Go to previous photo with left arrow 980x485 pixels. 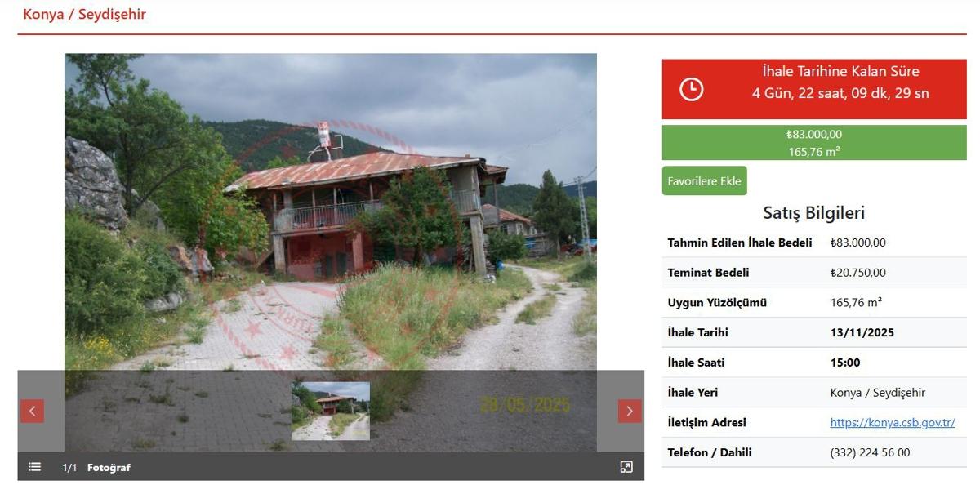coord(32,411)
